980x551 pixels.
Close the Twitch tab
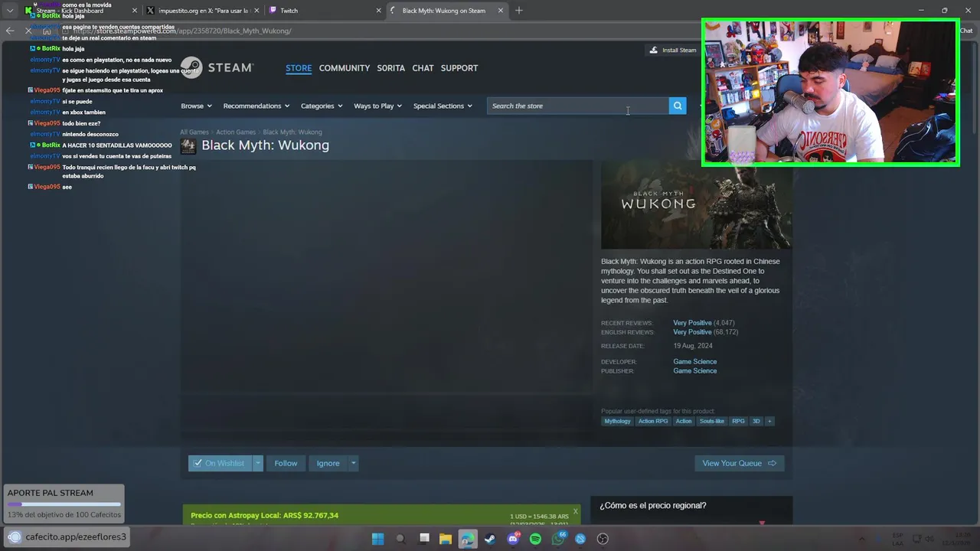point(378,11)
